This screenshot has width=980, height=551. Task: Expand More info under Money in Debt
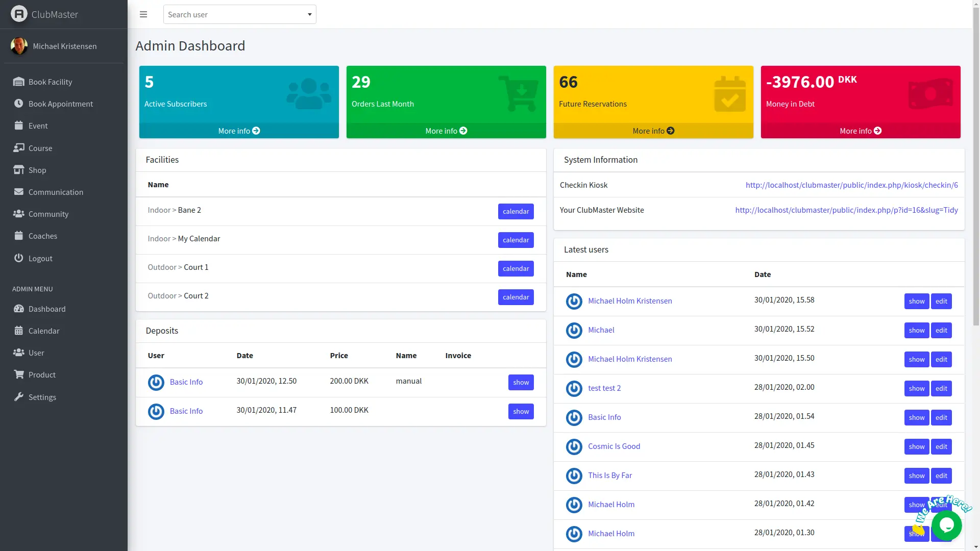click(860, 131)
